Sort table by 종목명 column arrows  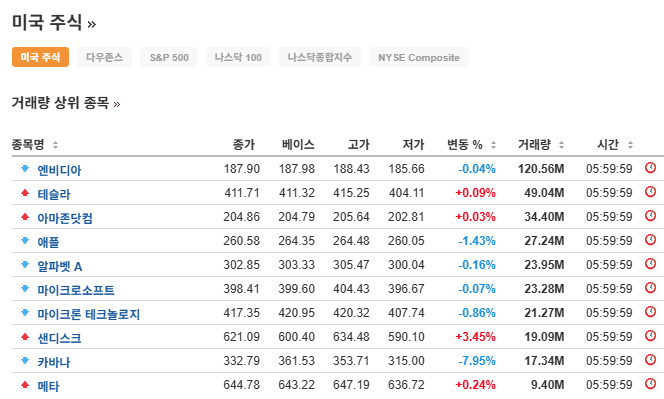55,145
